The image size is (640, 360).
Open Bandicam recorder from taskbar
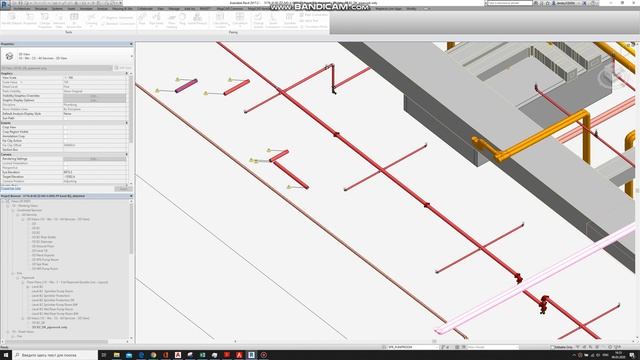coord(264,355)
